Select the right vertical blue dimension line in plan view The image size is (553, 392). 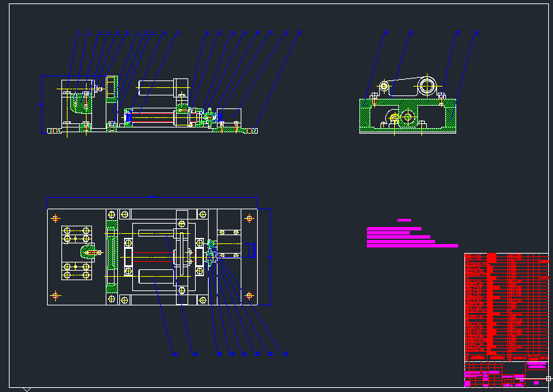coord(271,256)
